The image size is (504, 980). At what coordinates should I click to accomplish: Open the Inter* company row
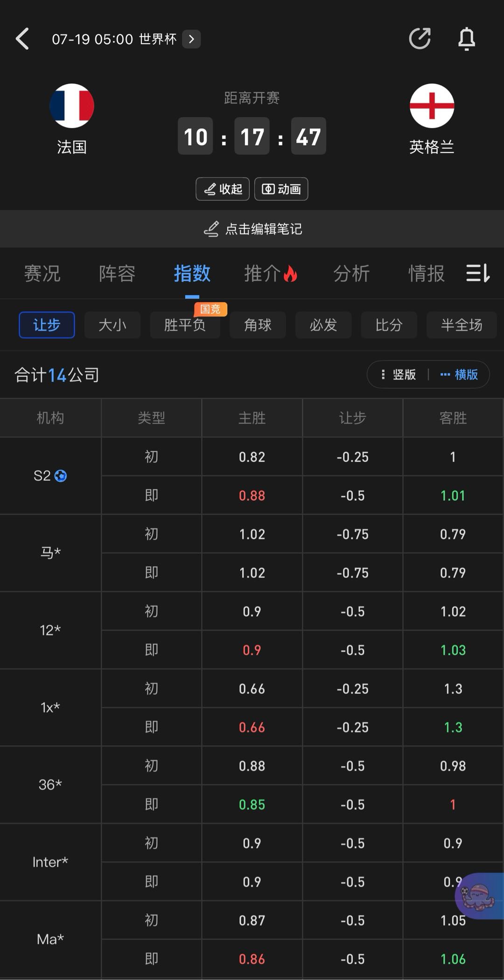tap(50, 862)
